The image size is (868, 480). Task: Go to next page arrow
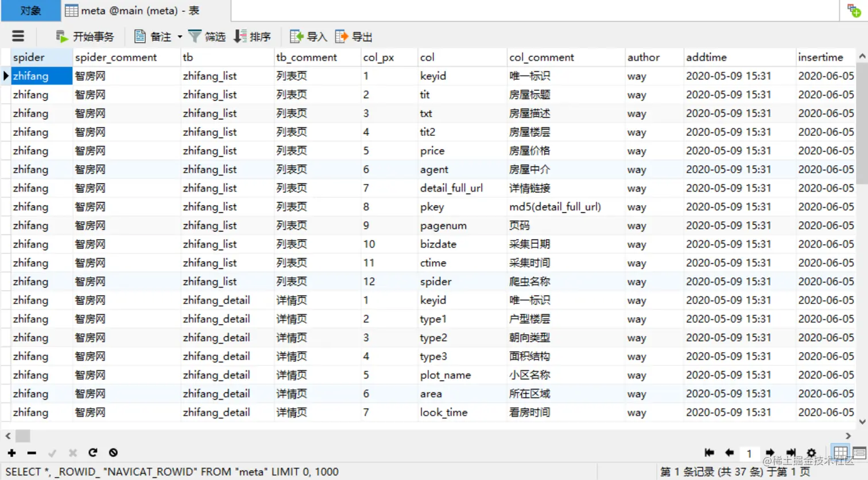tap(770, 452)
